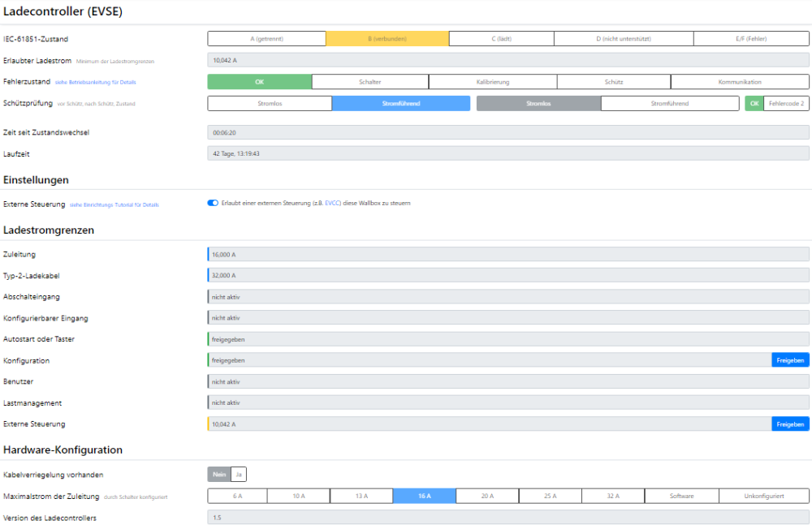This screenshot has height=529, width=812.
Task: Click the Laufzeit value field
Action: point(508,153)
